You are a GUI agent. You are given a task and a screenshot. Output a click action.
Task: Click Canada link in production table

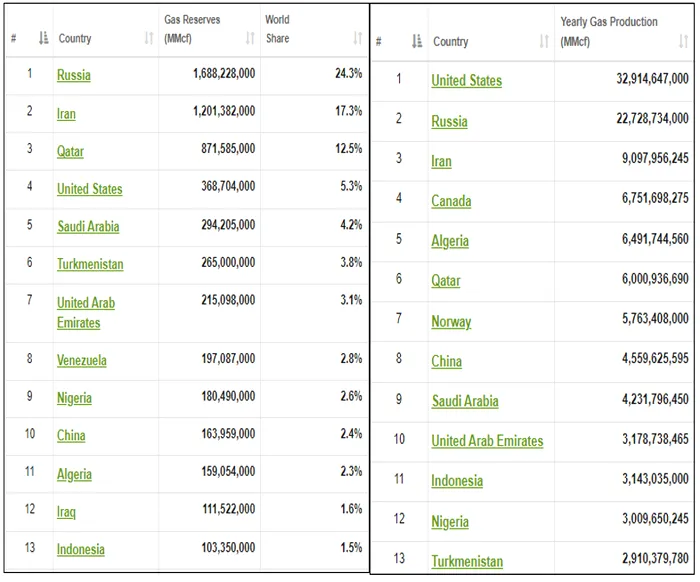point(451,201)
